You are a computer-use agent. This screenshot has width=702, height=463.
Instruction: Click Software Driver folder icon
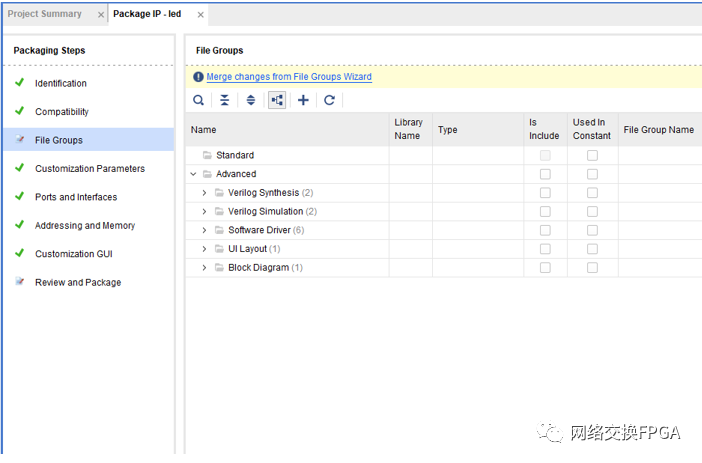coord(219,230)
